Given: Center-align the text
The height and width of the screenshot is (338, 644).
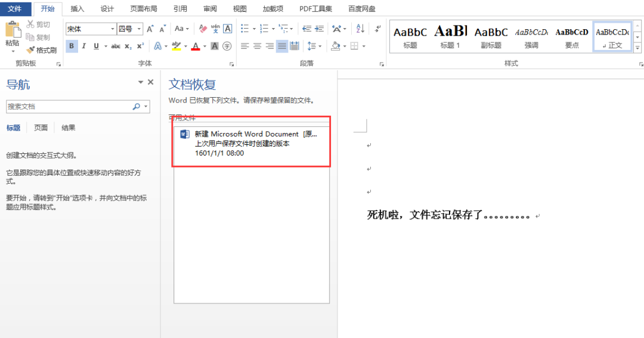Looking at the screenshot, I should pos(257,46).
